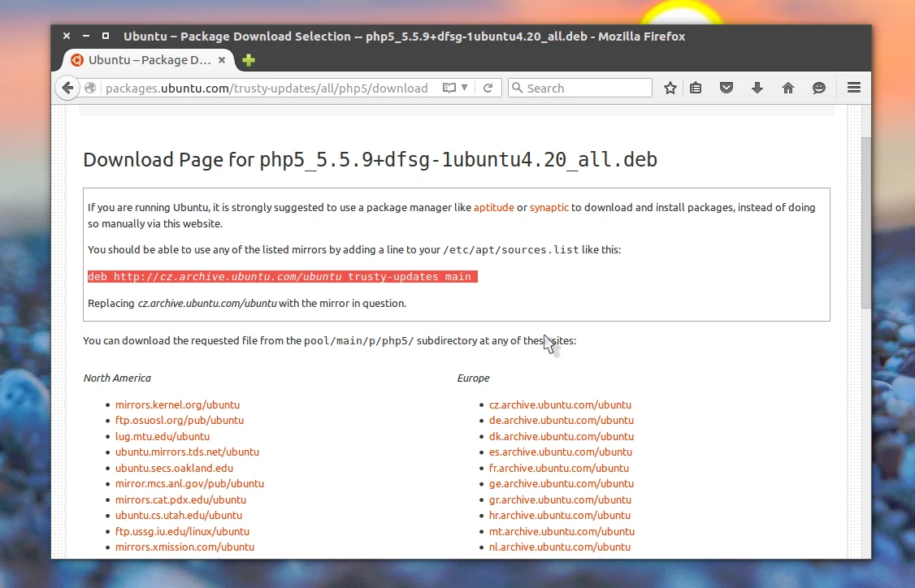
Task: Open a new tab with the green plus
Action: pyautogui.click(x=249, y=60)
